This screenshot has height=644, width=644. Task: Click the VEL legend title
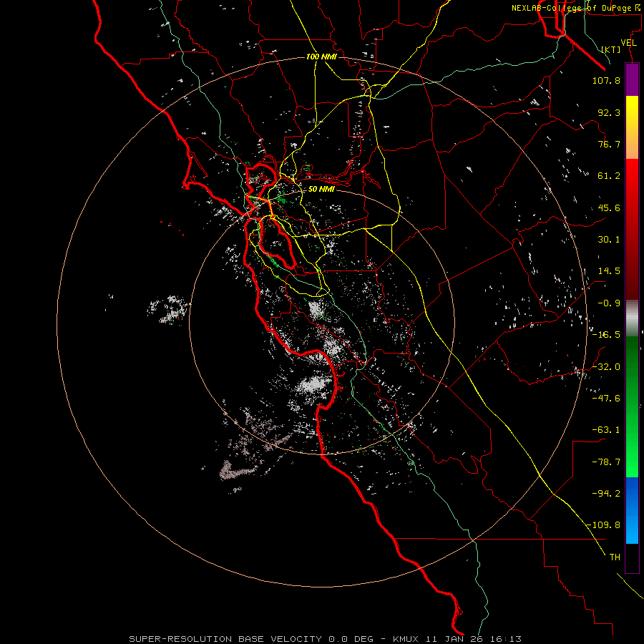tap(628, 43)
